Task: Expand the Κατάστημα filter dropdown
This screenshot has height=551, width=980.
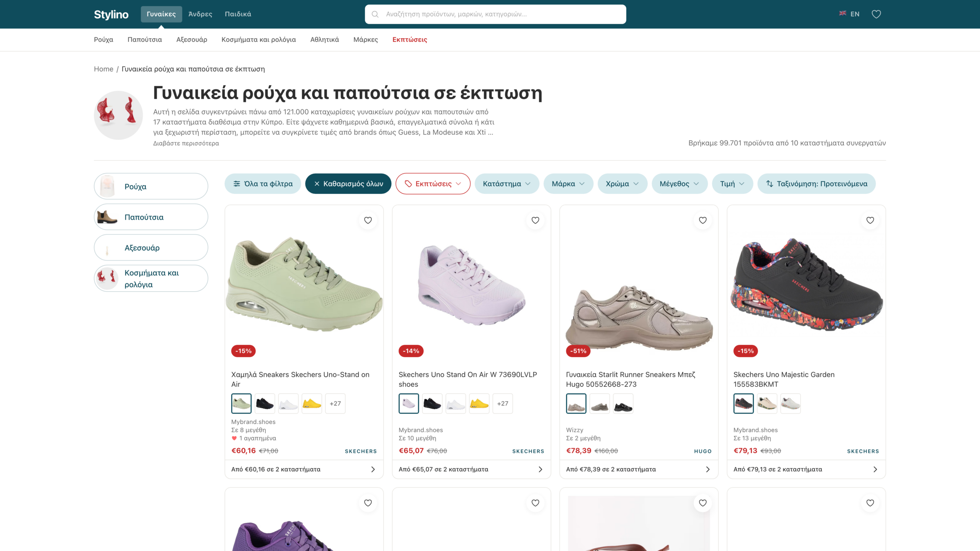Action: [x=506, y=184]
